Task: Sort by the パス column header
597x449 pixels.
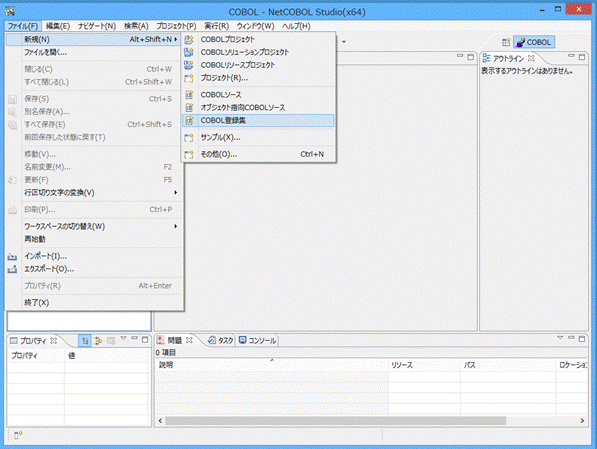Action: click(x=508, y=365)
